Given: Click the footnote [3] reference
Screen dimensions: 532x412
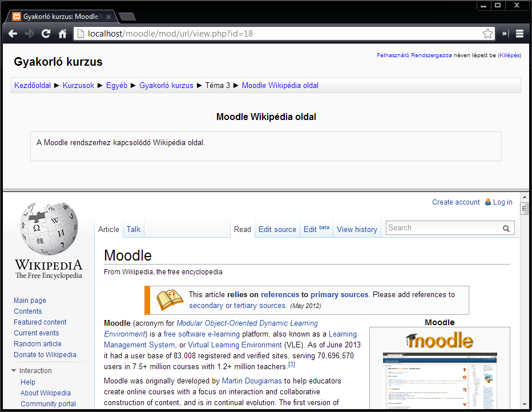Looking at the screenshot, I should (292, 365).
